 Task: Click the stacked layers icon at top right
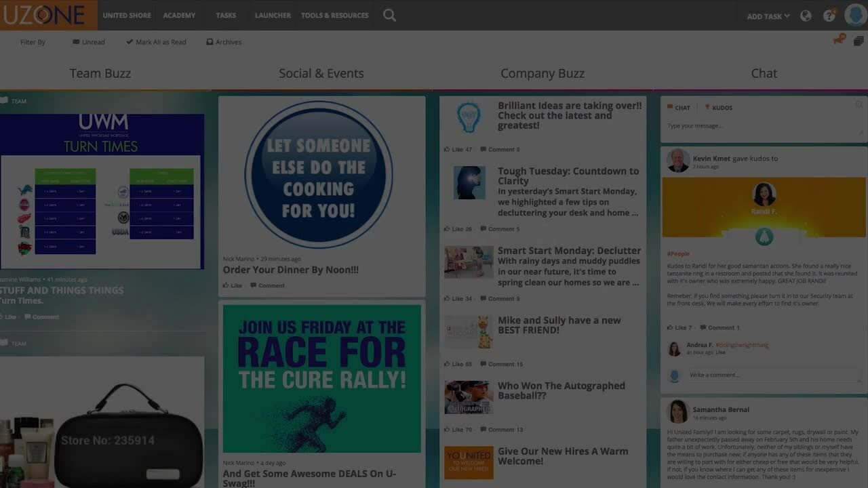click(859, 41)
